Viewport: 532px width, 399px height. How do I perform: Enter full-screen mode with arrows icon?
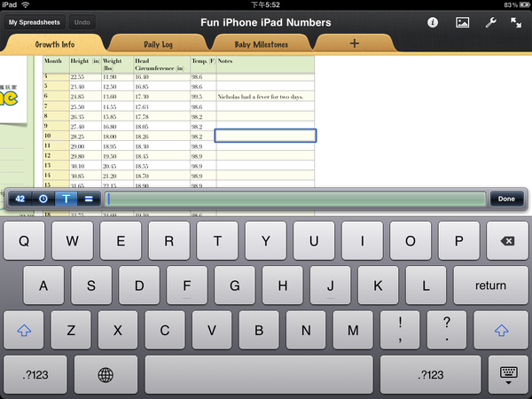(x=516, y=23)
